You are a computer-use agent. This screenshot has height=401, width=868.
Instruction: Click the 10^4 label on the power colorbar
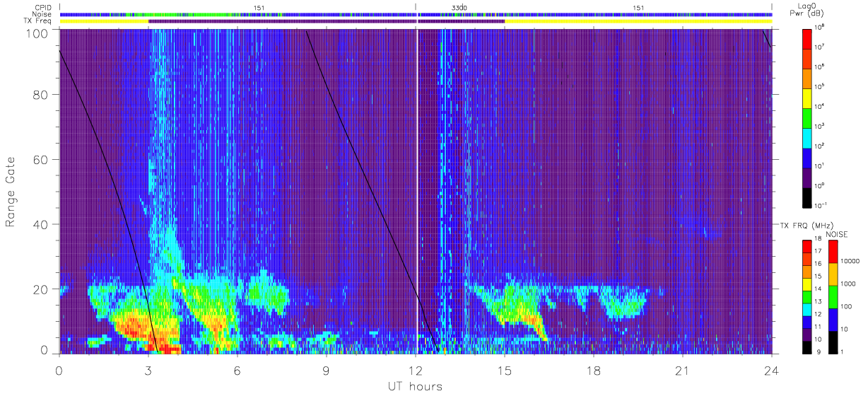click(821, 105)
